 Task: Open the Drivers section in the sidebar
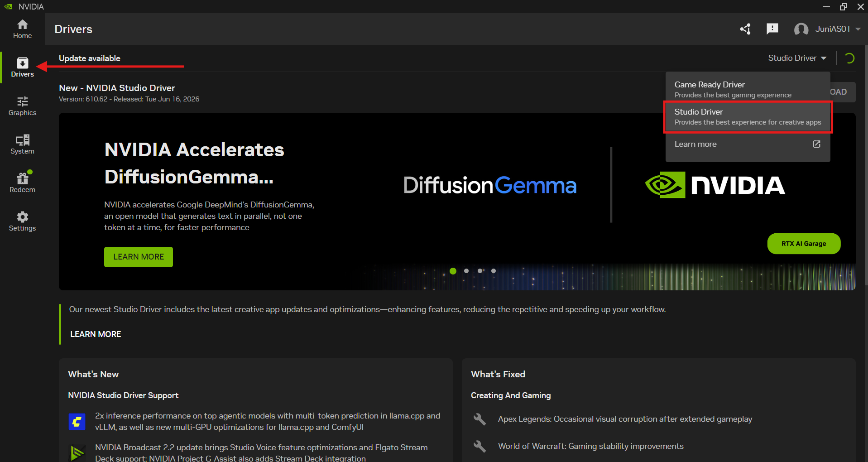[22, 67]
